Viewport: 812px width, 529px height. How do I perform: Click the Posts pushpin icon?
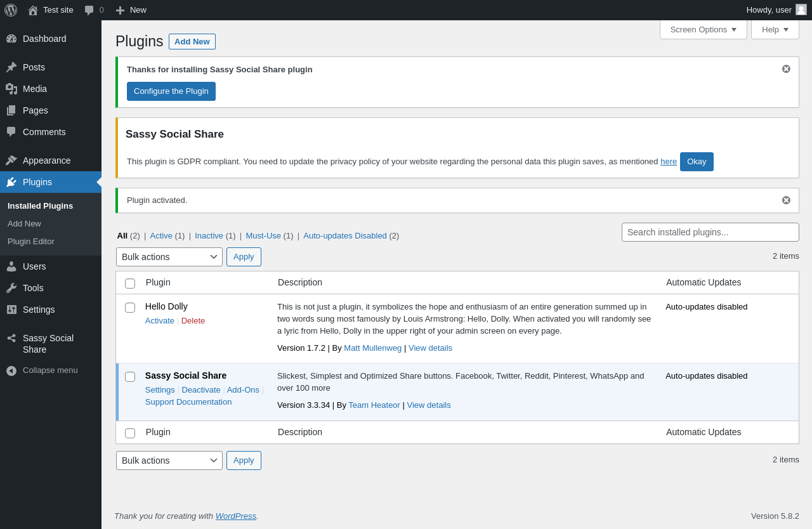coord(11,67)
